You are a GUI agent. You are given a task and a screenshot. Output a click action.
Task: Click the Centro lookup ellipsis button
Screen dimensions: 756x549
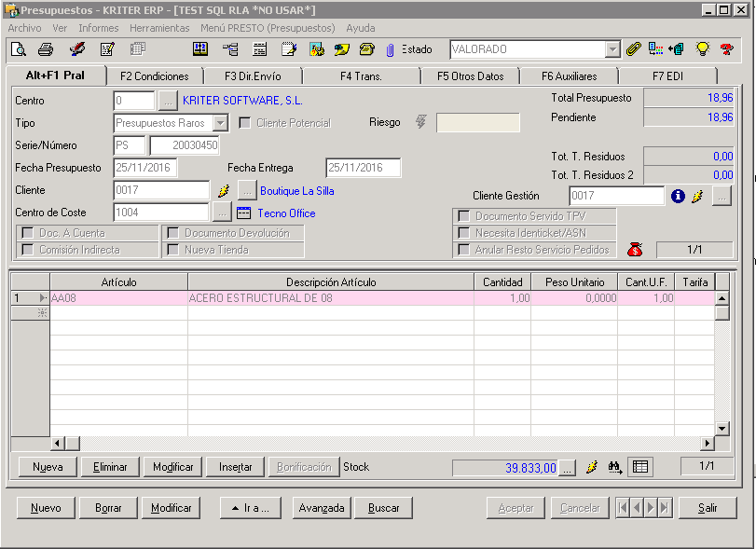[x=168, y=101]
